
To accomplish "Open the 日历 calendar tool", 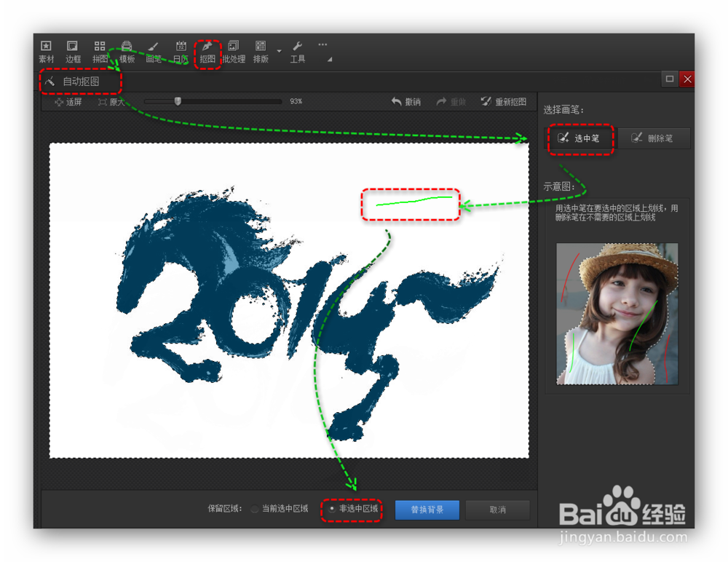I will click(181, 52).
